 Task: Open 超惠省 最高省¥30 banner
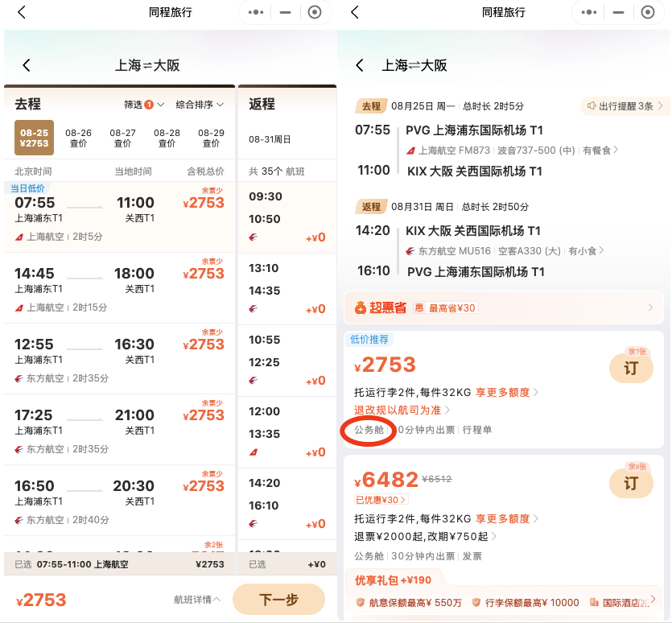point(504,307)
